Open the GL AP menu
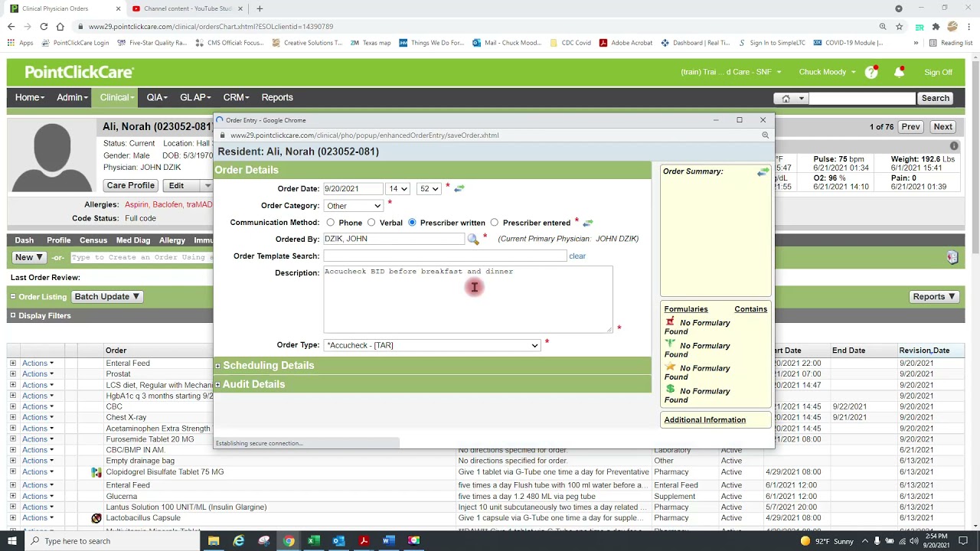The image size is (980, 551). click(195, 98)
